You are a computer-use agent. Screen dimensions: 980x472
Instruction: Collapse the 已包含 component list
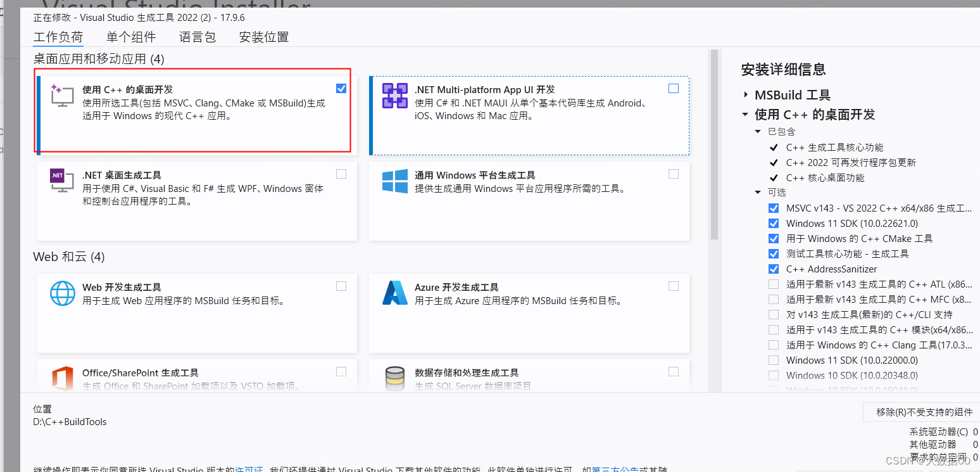758,131
